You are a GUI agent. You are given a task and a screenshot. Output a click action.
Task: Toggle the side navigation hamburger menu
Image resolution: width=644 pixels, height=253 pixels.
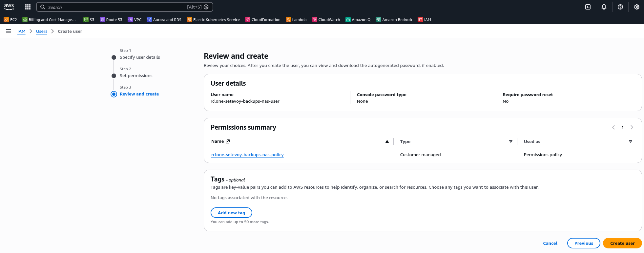click(x=9, y=31)
